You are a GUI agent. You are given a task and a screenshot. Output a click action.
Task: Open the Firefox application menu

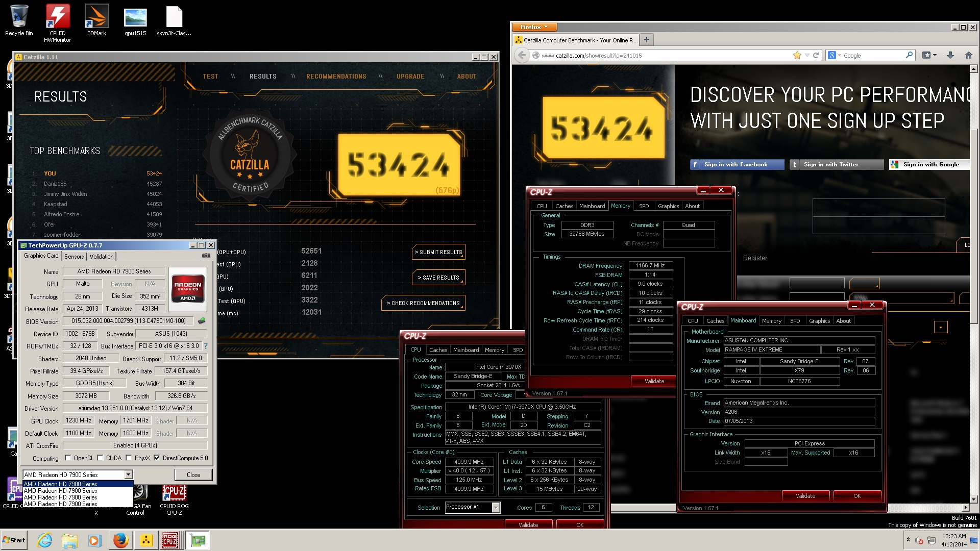[x=534, y=27]
